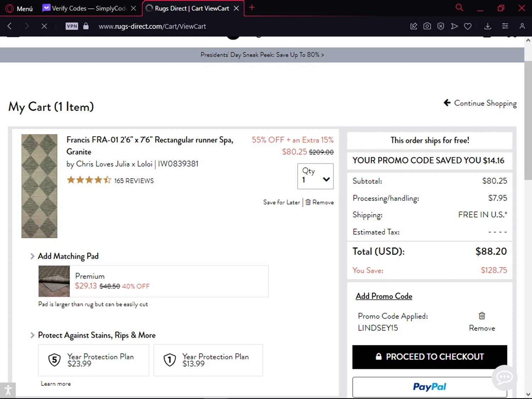Expand Add Matching Pad section

[65, 256]
